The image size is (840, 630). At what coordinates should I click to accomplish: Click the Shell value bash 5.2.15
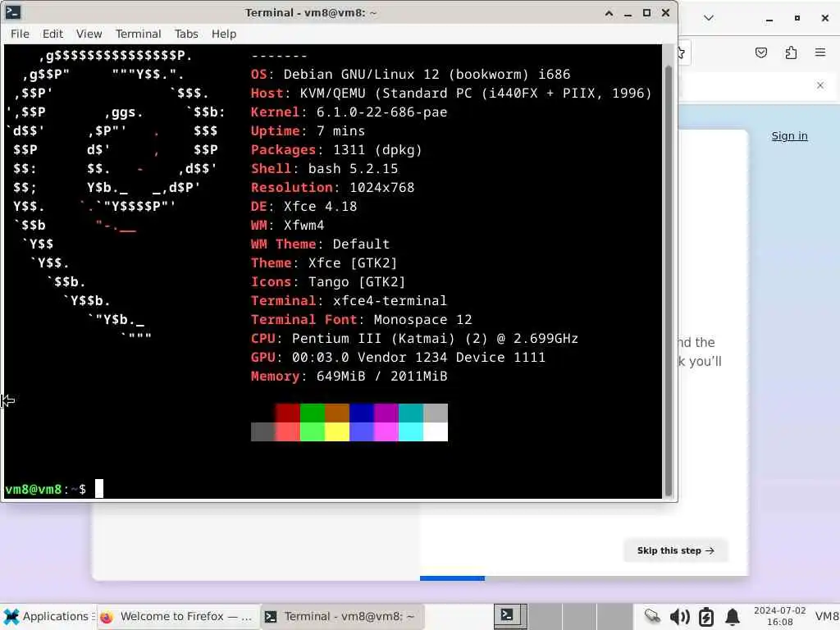353,169
